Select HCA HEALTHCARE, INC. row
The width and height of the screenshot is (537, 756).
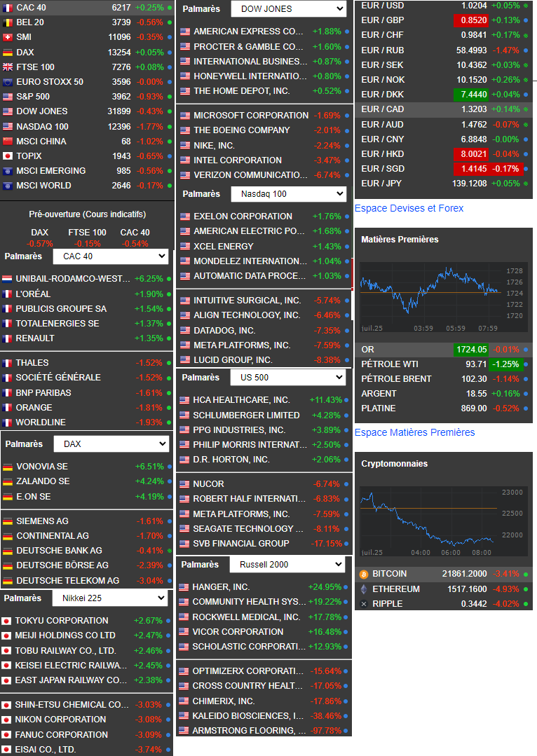(264, 400)
